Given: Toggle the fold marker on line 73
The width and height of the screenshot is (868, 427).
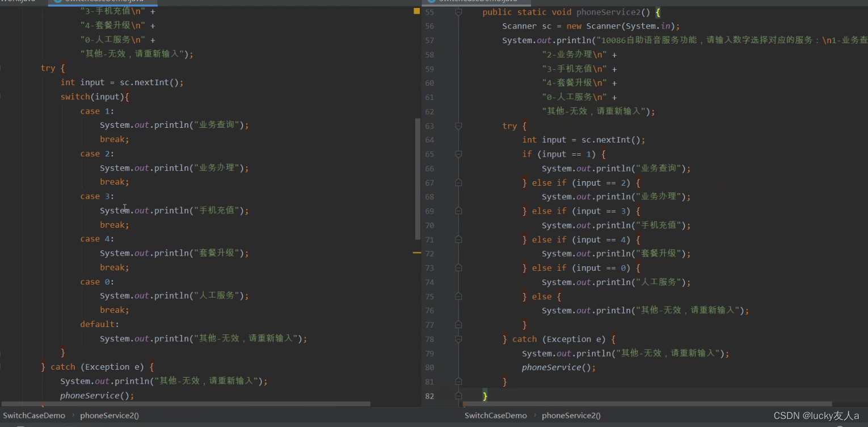Looking at the screenshot, I should (x=458, y=268).
